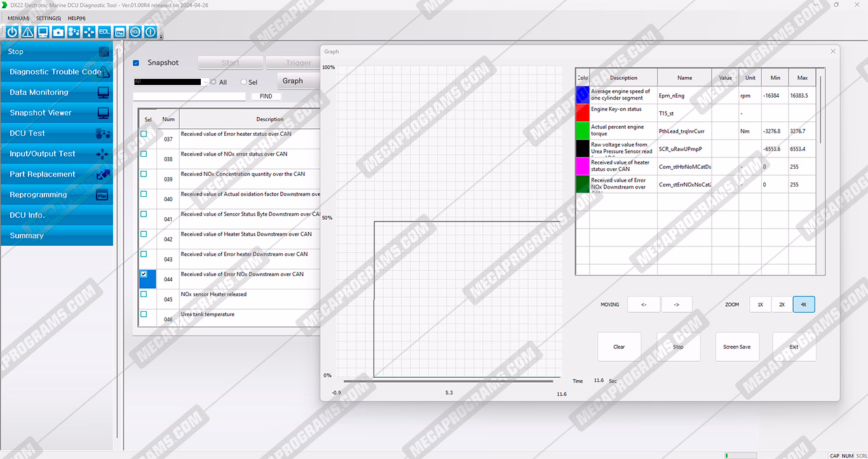Select the Sel radio button
The height and width of the screenshot is (459, 868).
(x=243, y=82)
